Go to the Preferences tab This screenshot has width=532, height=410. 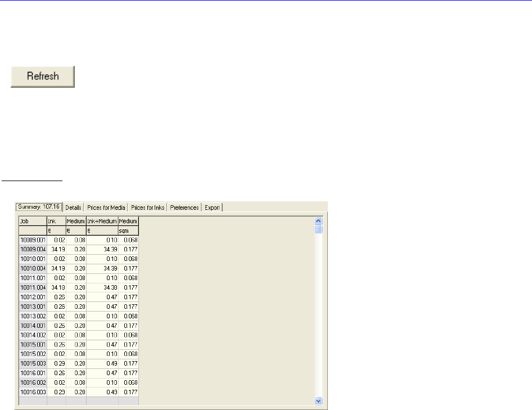184,208
